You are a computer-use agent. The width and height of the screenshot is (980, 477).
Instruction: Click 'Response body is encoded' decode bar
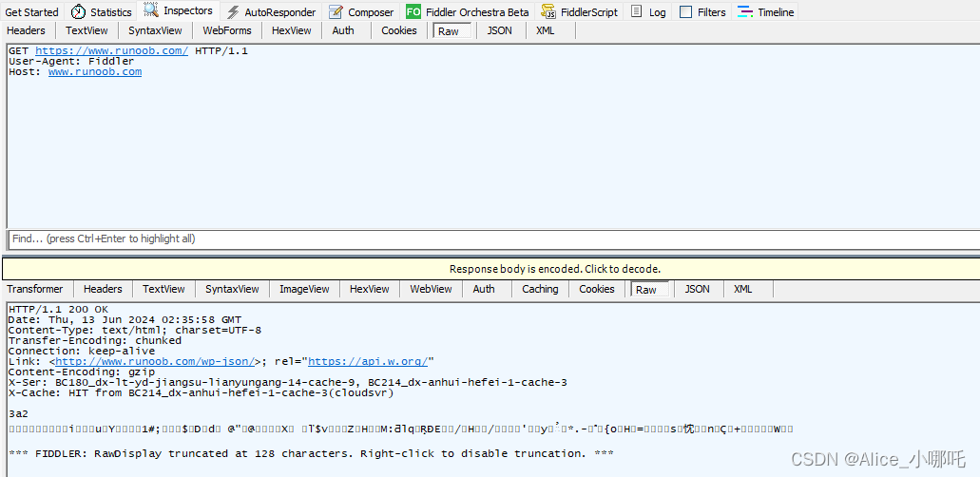[x=491, y=270]
